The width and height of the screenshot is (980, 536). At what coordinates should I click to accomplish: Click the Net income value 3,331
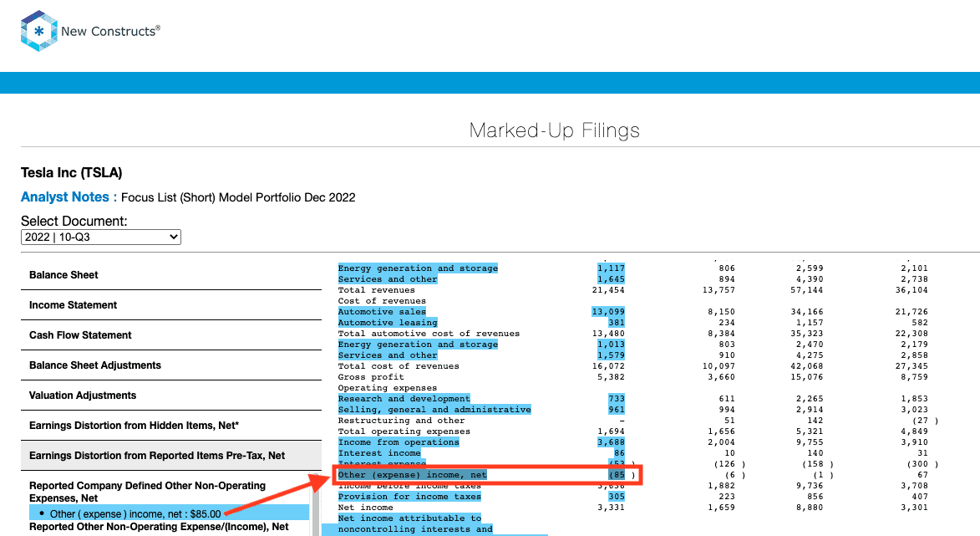[611, 508]
